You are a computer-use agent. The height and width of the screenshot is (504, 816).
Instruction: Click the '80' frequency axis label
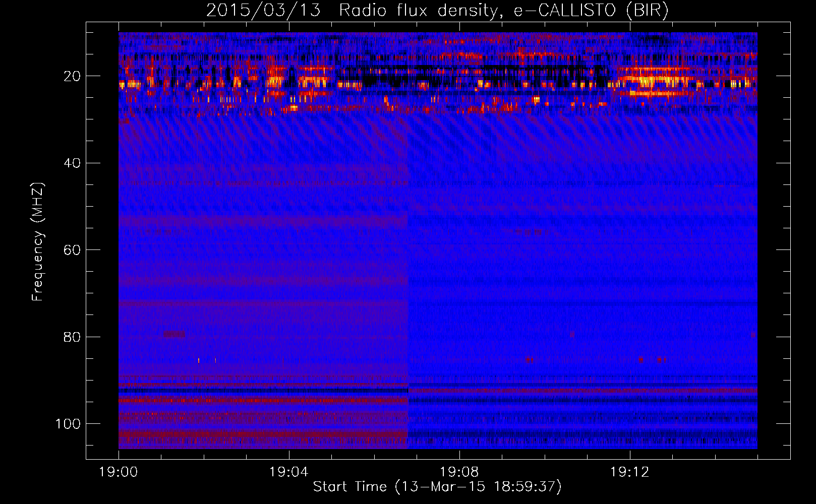click(x=73, y=337)
